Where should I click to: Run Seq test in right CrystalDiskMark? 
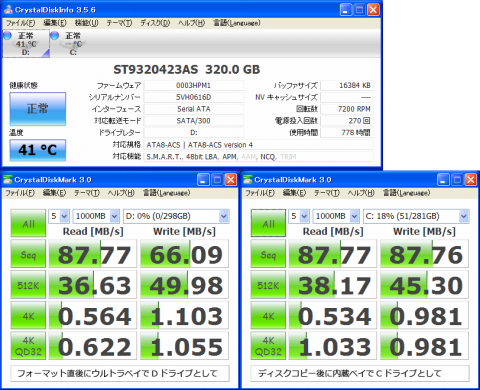(x=268, y=254)
